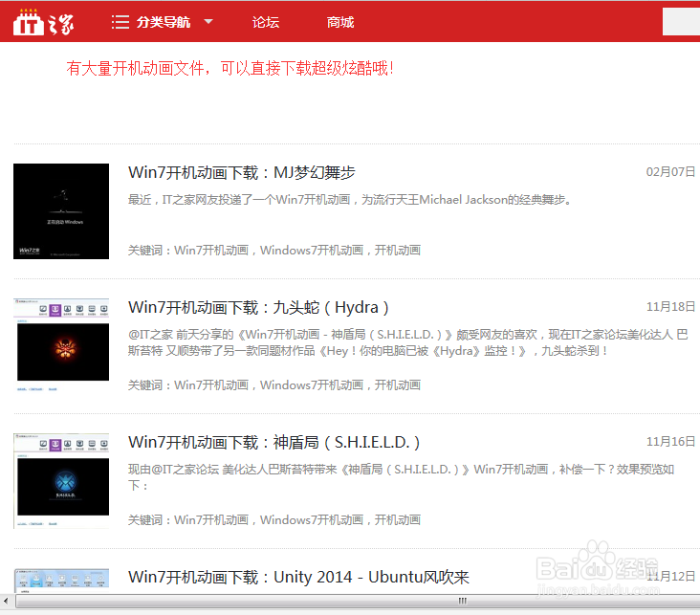Expand the 分类导航 dropdown arrow

pos(208,21)
